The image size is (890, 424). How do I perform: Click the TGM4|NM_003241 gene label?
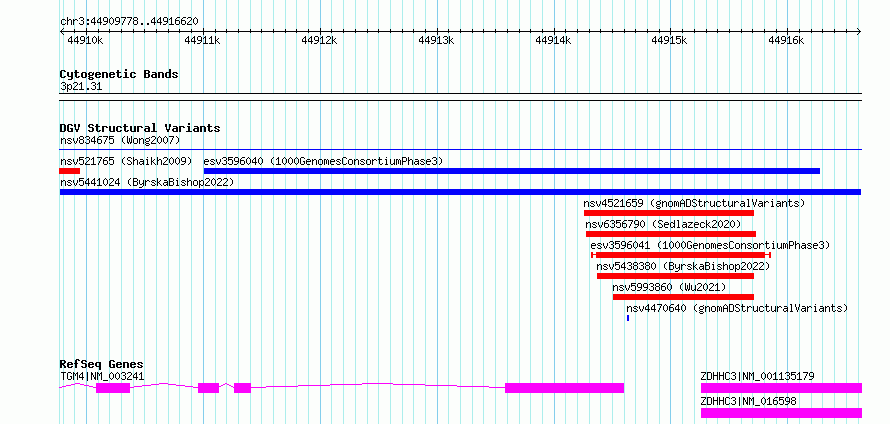click(102, 376)
